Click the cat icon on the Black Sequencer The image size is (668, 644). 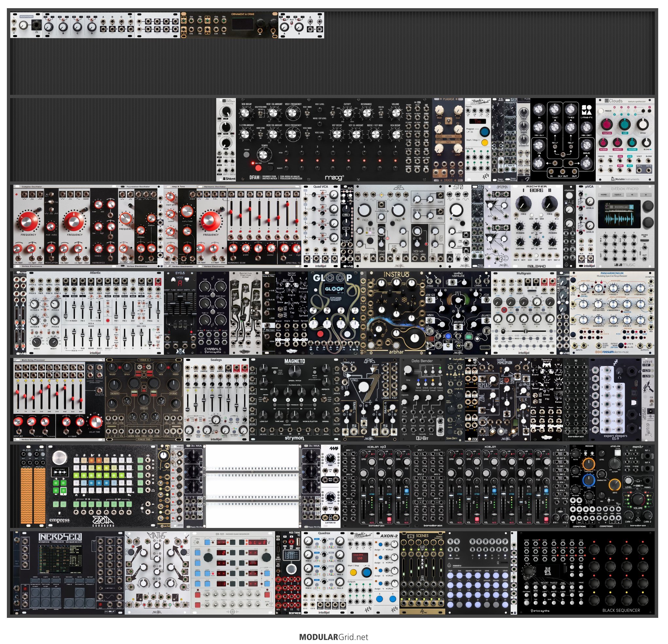point(548,571)
